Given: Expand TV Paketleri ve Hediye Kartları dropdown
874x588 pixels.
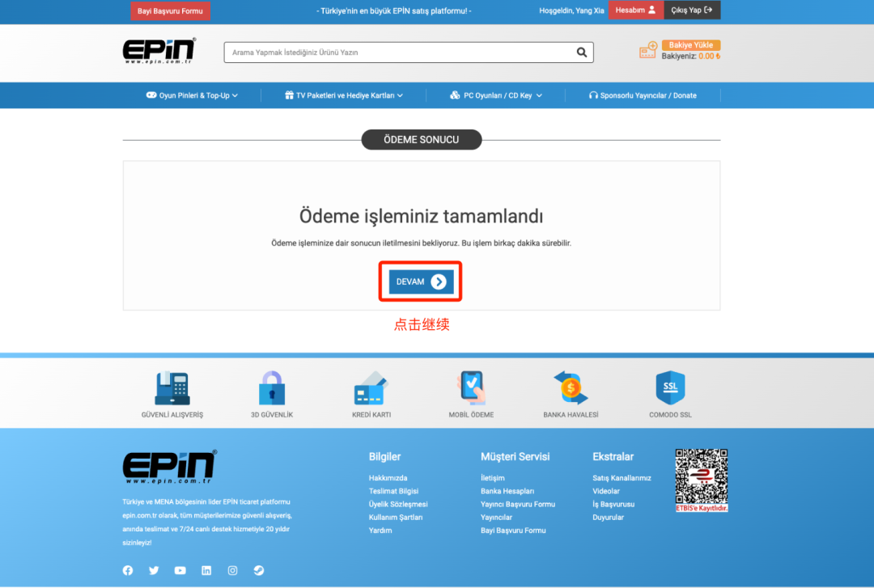Looking at the screenshot, I should [x=344, y=95].
